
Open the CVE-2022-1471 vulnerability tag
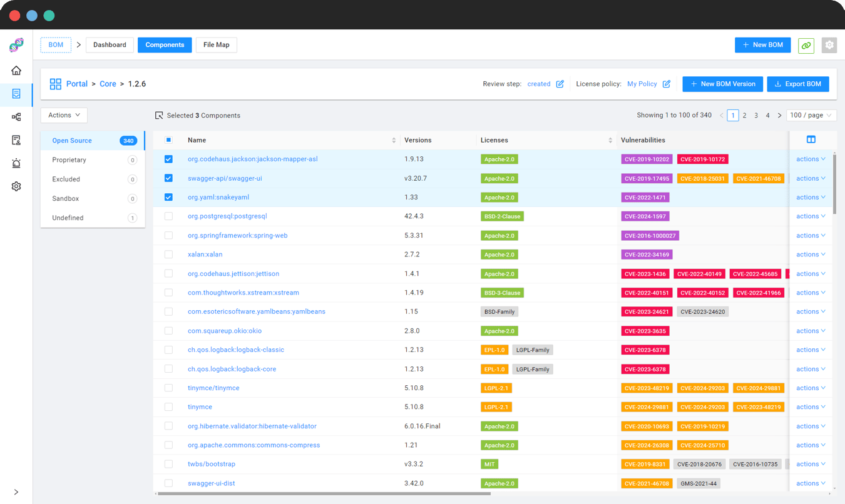coord(645,197)
